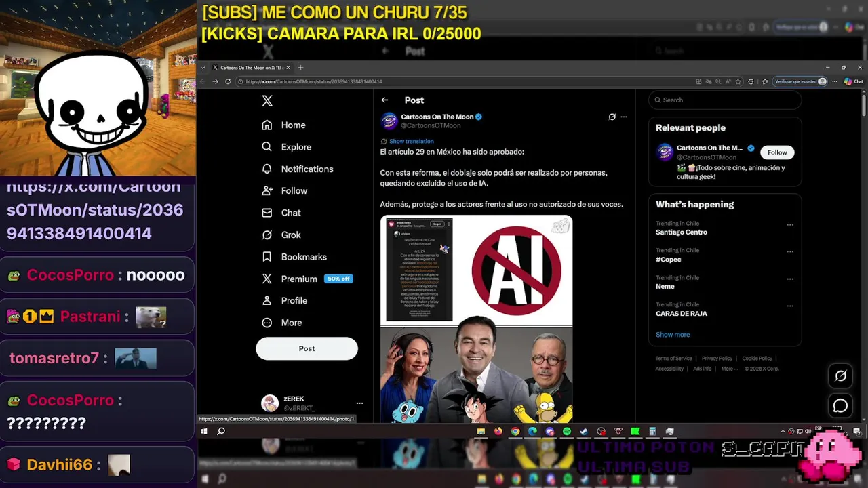Open the Chat envelope icon
Image resolution: width=868 pixels, height=488 pixels.
[267, 213]
